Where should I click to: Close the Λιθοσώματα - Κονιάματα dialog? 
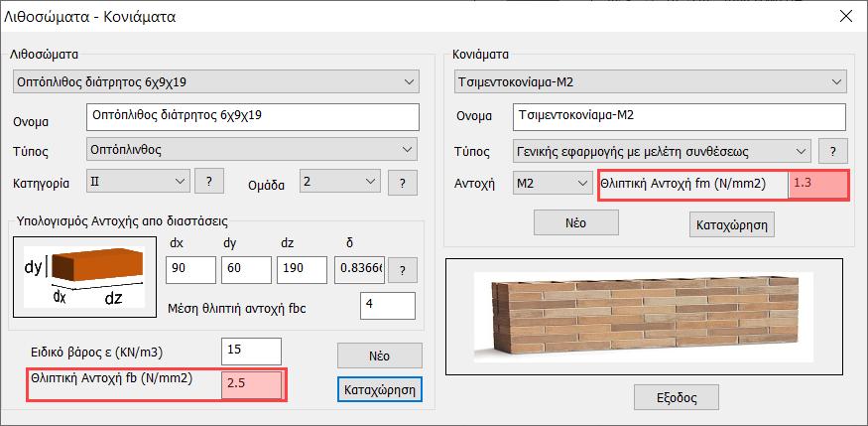click(x=846, y=16)
